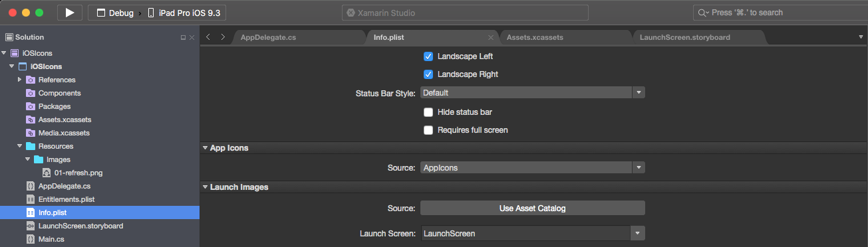Collapse the App Icons section
Viewport: 868px width, 247px height.
[x=205, y=147]
